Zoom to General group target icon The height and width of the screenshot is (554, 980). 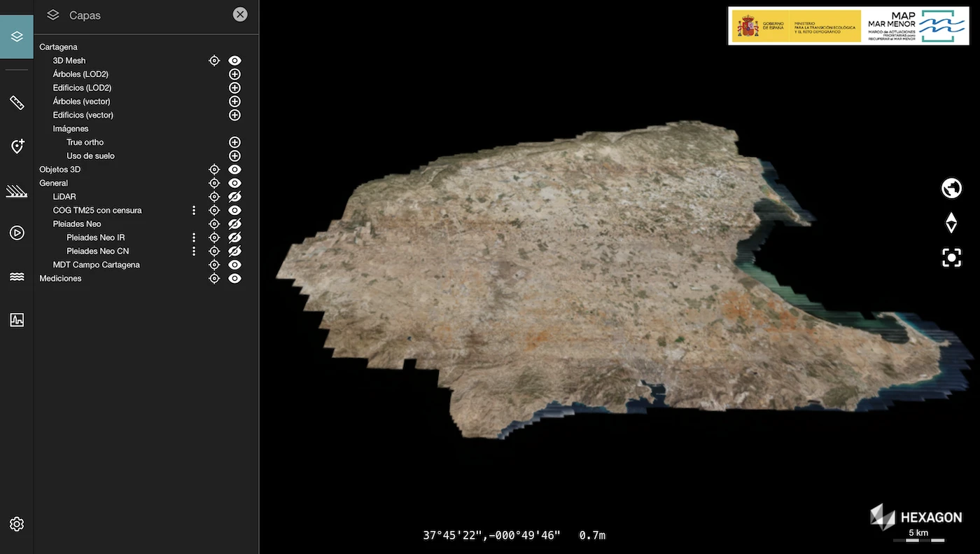pos(214,183)
